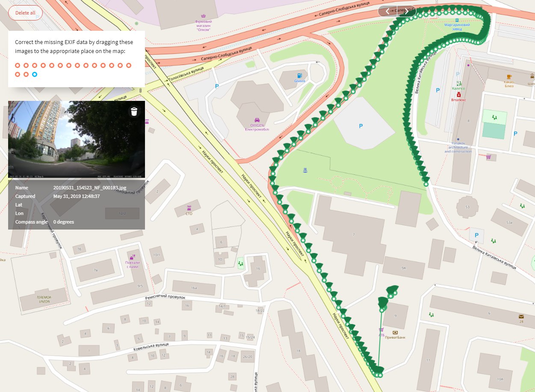Click the СТО car repair icon

(x=189, y=207)
